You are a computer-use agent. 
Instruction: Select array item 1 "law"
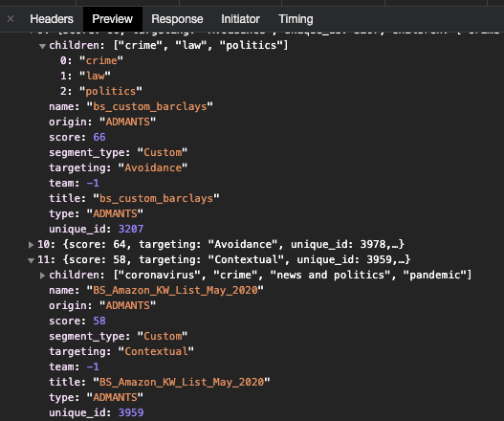[85, 76]
